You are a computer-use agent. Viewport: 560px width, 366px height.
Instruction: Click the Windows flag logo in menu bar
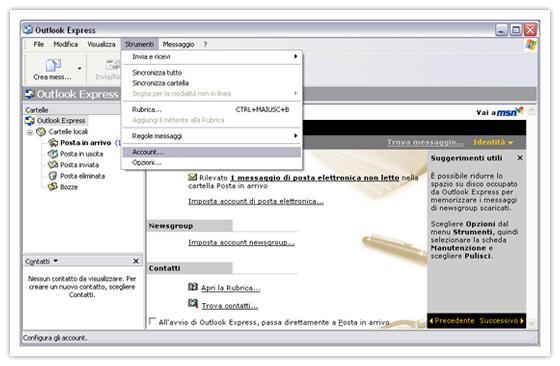[531, 45]
